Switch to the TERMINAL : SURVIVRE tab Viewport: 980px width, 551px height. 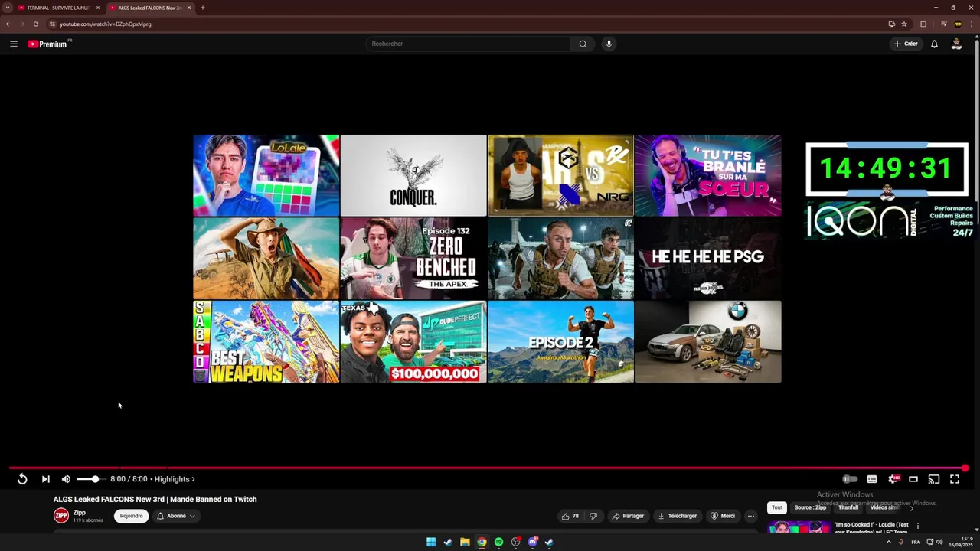[x=57, y=8]
